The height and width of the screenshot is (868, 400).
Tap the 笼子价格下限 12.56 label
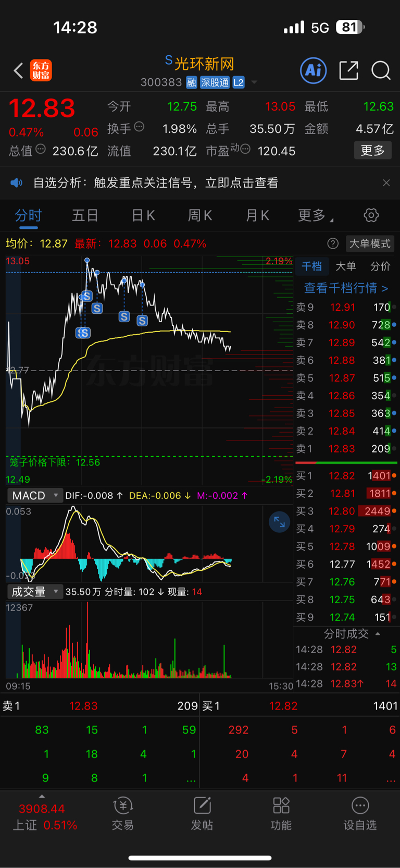54,462
